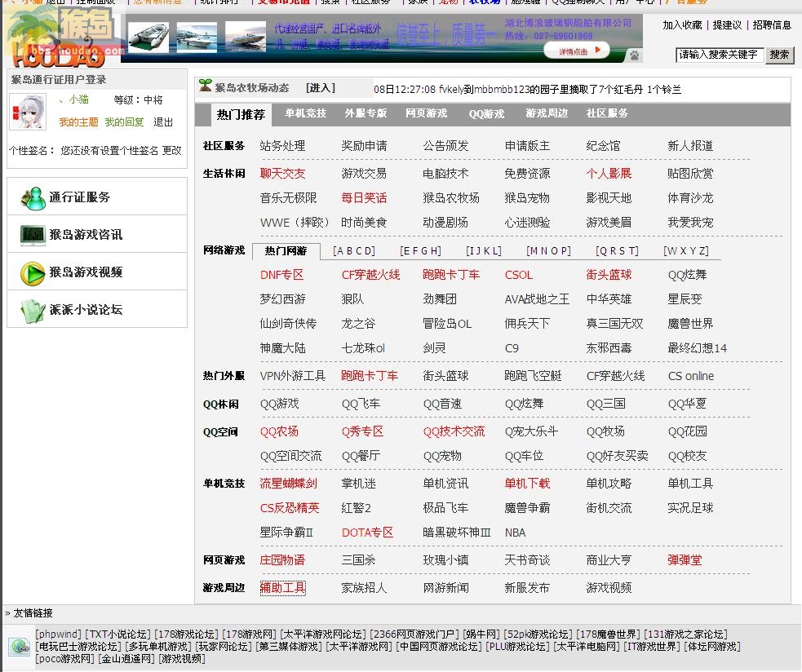This screenshot has height=672, width=802.
Task: Click the 详情点击 banner button
Action: click(577, 51)
